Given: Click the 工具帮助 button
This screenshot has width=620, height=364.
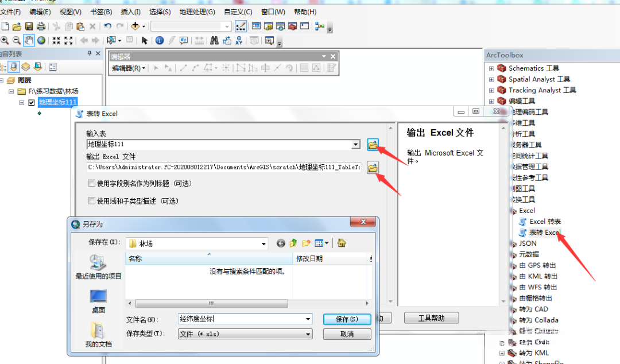Looking at the screenshot, I should point(431,317).
